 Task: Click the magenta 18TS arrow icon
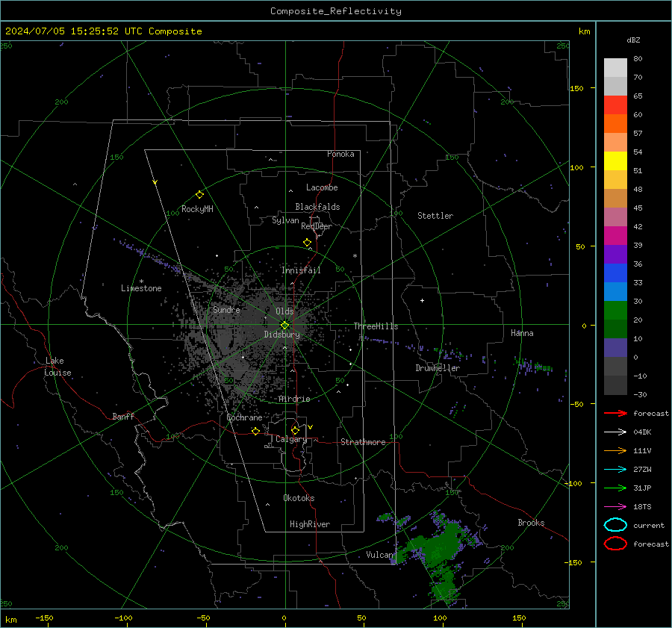(x=615, y=507)
